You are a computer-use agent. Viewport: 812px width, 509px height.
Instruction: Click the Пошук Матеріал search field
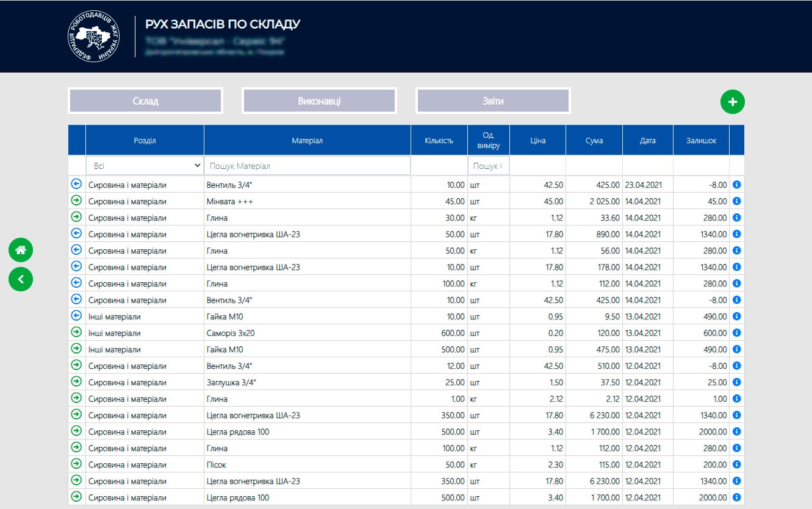pyautogui.click(x=307, y=166)
